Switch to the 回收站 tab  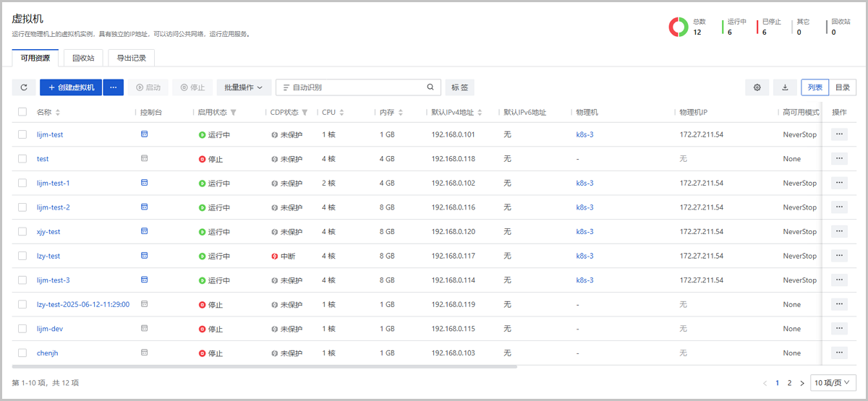[x=83, y=58]
